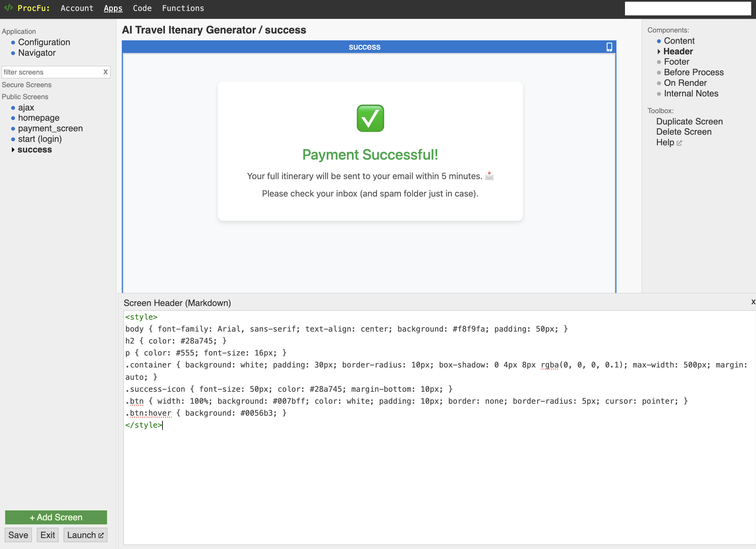Open the Functions menu
This screenshot has width=756, height=549.
tap(183, 8)
